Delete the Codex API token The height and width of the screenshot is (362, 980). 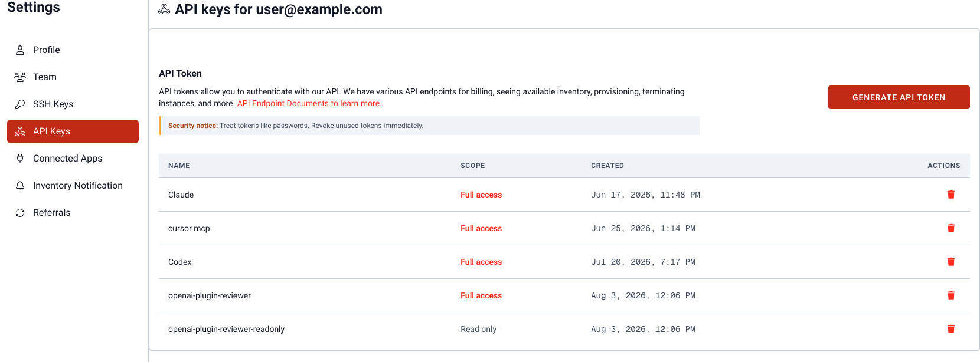click(951, 262)
